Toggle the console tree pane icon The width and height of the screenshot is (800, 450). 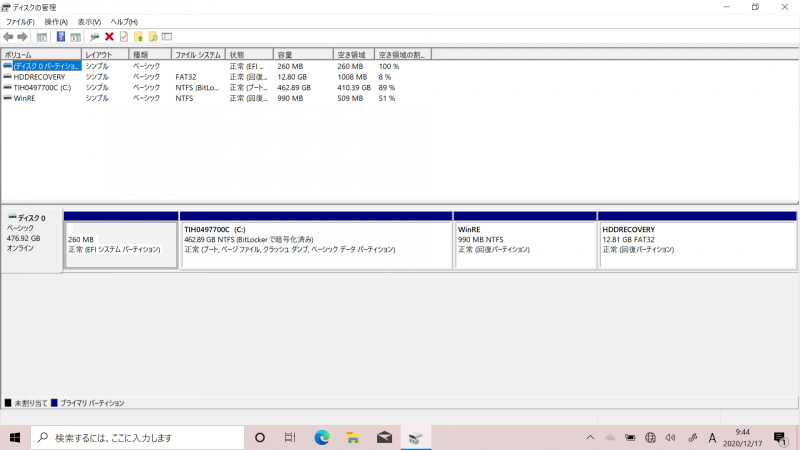(42, 37)
